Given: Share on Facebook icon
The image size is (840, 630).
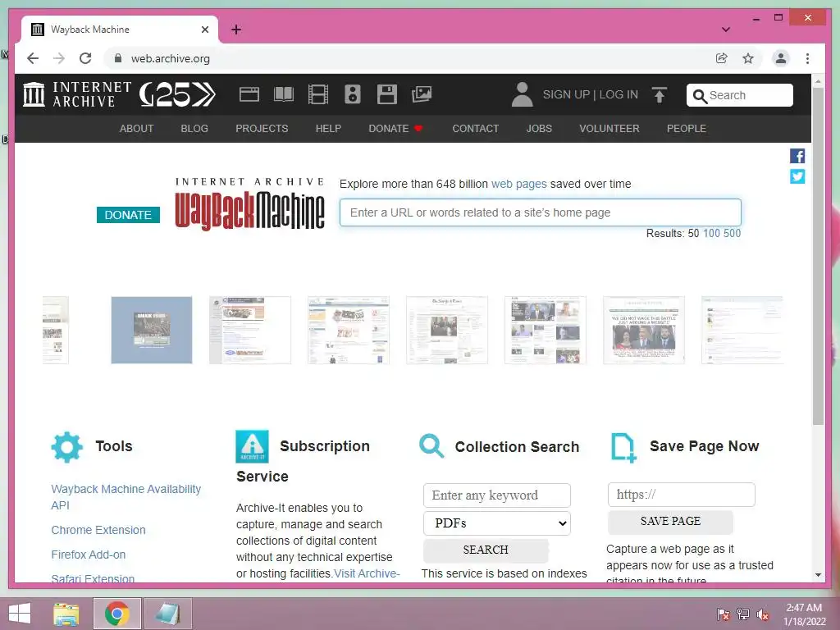Looking at the screenshot, I should [797, 156].
